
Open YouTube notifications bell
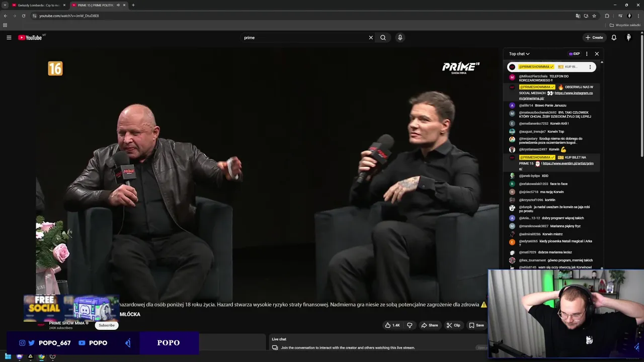[x=614, y=38]
